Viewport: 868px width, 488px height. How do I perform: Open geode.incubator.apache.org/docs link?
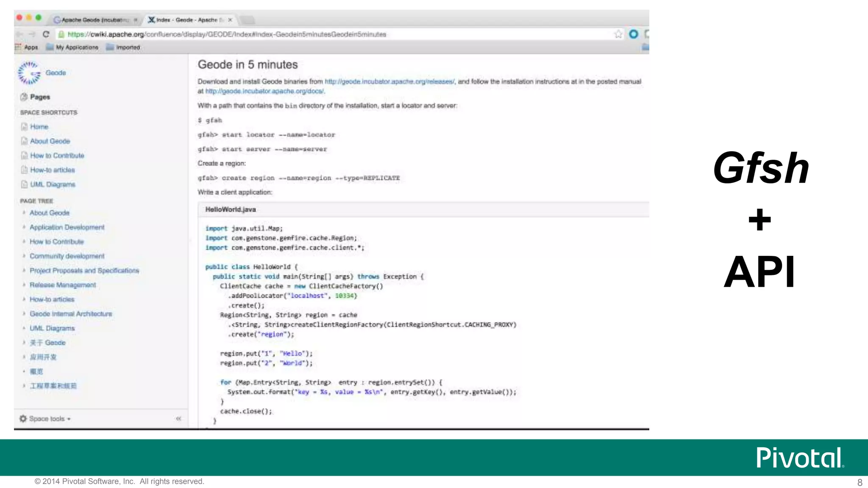[265, 91]
